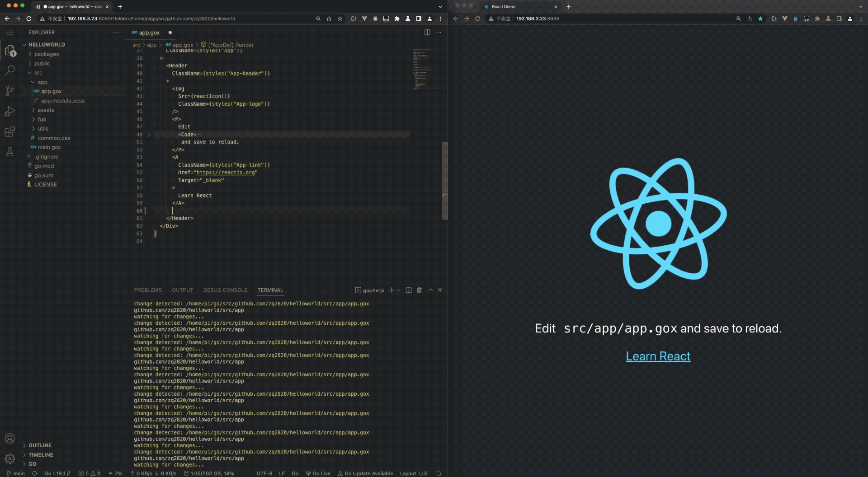
Task: Bookmark the code-server page with star
Action: pyautogui.click(x=340, y=19)
